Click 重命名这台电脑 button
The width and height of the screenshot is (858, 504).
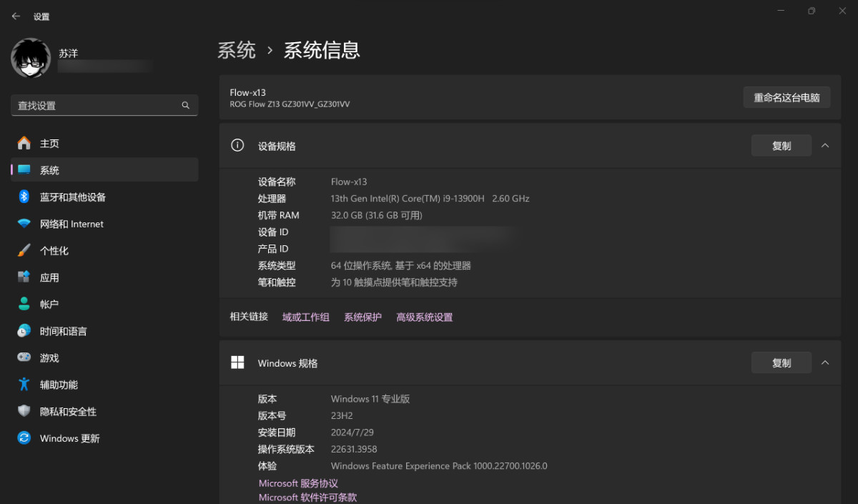tap(786, 97)
